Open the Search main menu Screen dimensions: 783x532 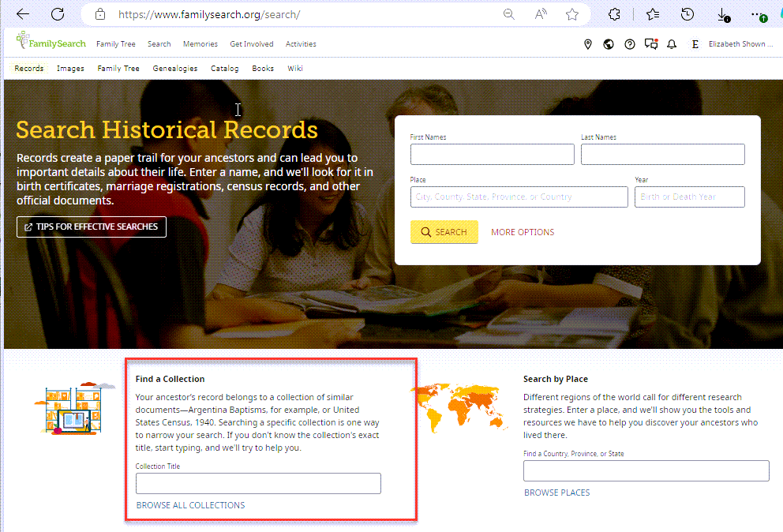click(x=159, y=44)
